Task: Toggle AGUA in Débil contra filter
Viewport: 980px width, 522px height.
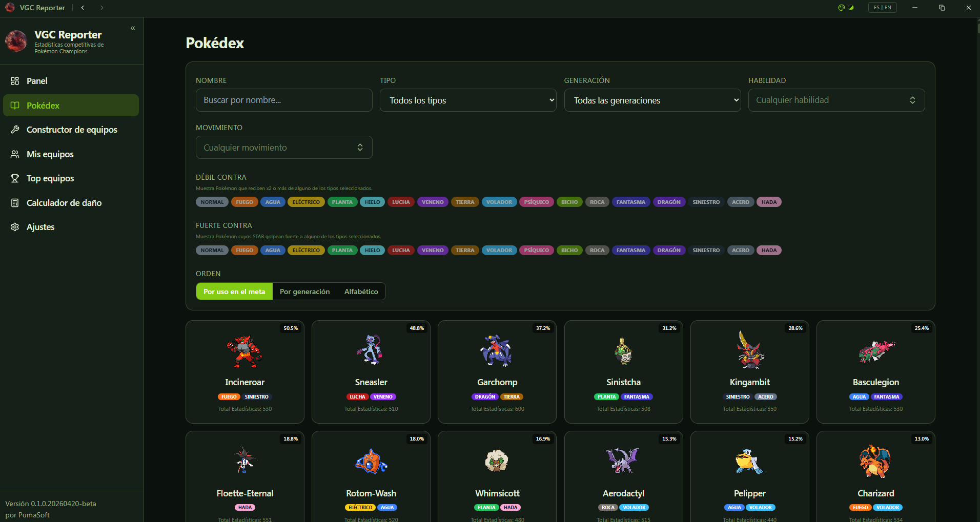Action: (273, 202)
